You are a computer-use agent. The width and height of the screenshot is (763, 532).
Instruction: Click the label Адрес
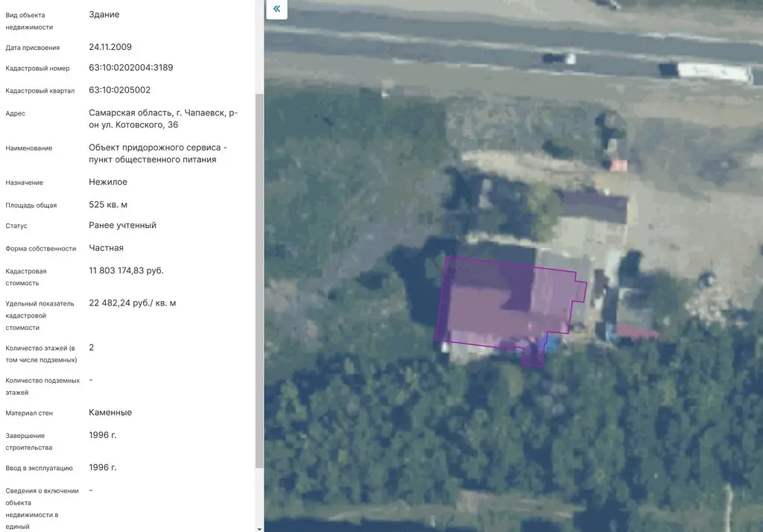15,113
